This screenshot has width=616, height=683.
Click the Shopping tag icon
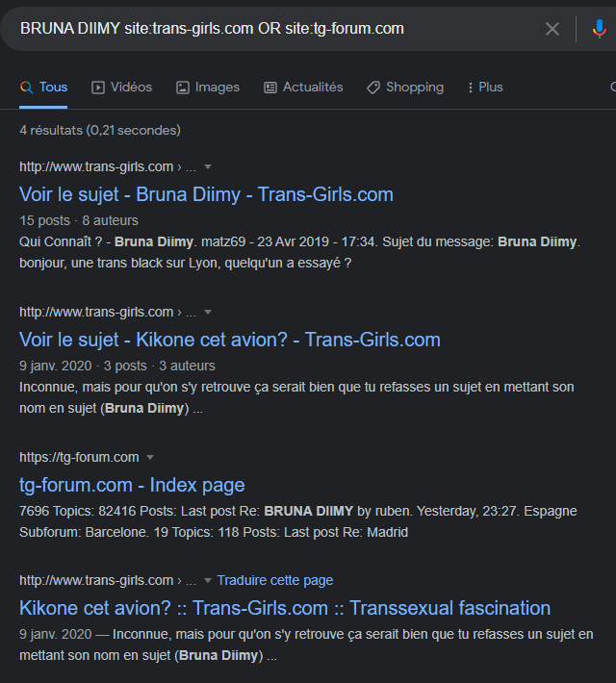373,88
